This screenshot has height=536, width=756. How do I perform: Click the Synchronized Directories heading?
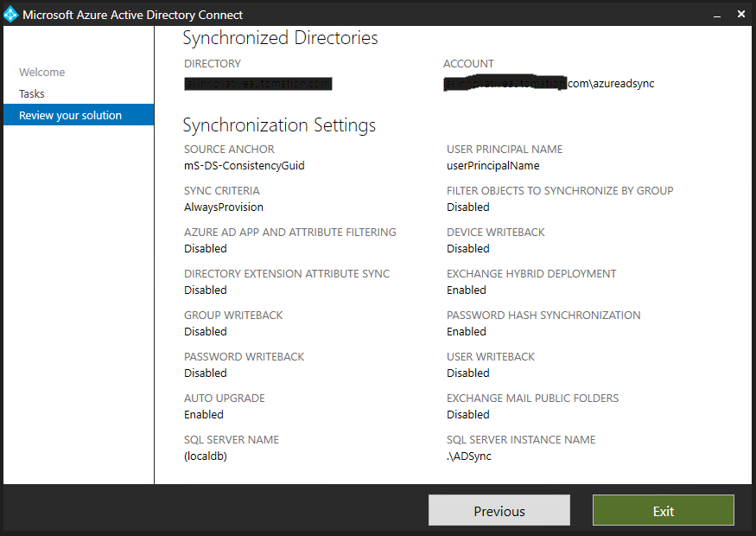[280, 38]
